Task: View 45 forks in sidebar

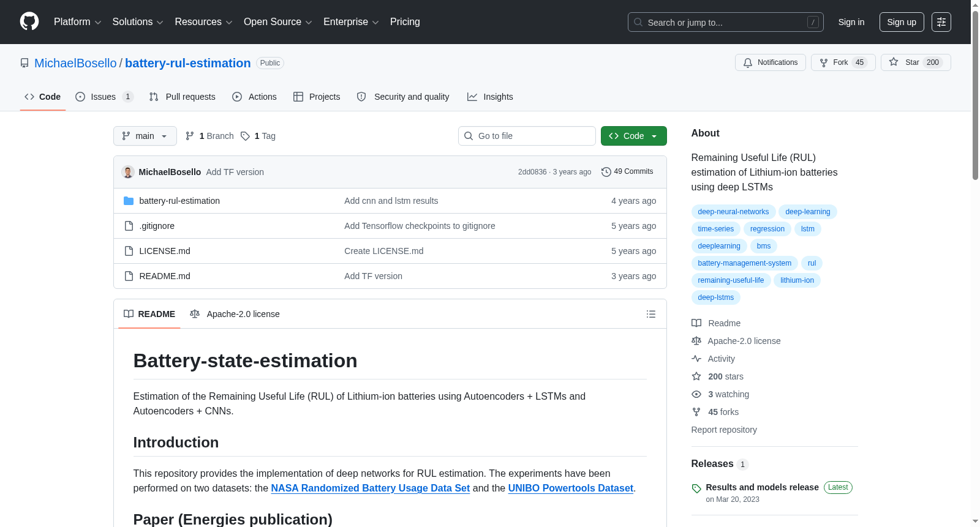Action: pyautogui.click(x=715, y=412)
